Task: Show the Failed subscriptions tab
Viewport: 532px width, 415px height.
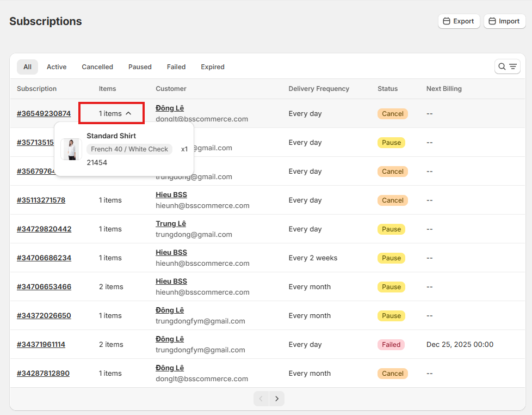Action: [176, 67]
